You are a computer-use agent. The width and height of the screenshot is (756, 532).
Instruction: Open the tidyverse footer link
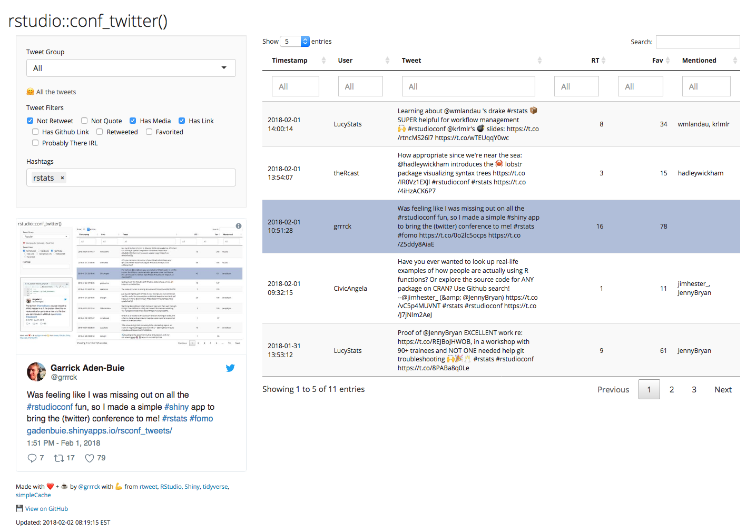[x=215, y=487]
